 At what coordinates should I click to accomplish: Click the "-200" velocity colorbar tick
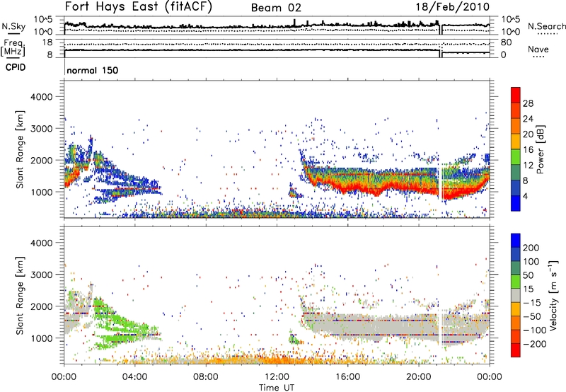(535, 344)
